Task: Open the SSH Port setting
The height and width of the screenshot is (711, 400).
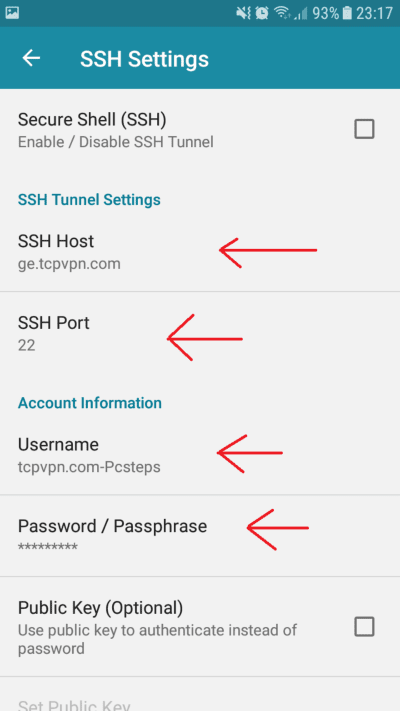Action: [200, 333]
